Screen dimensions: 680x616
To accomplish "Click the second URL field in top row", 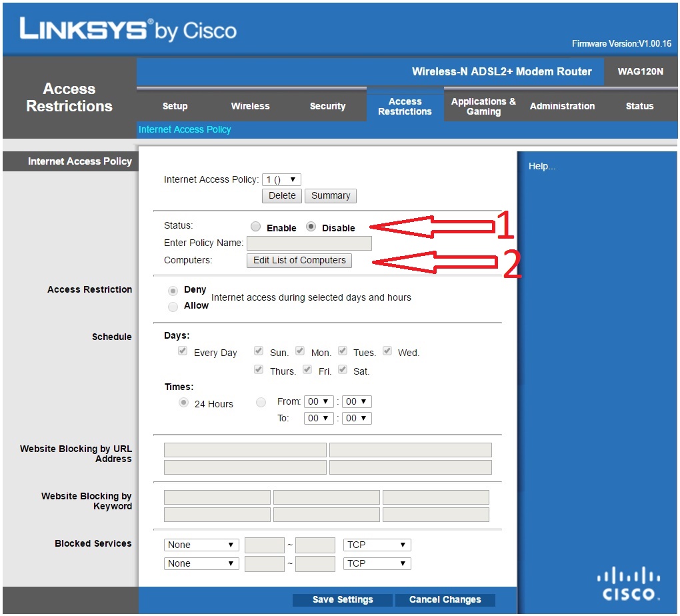I will [x=410, y=450].
